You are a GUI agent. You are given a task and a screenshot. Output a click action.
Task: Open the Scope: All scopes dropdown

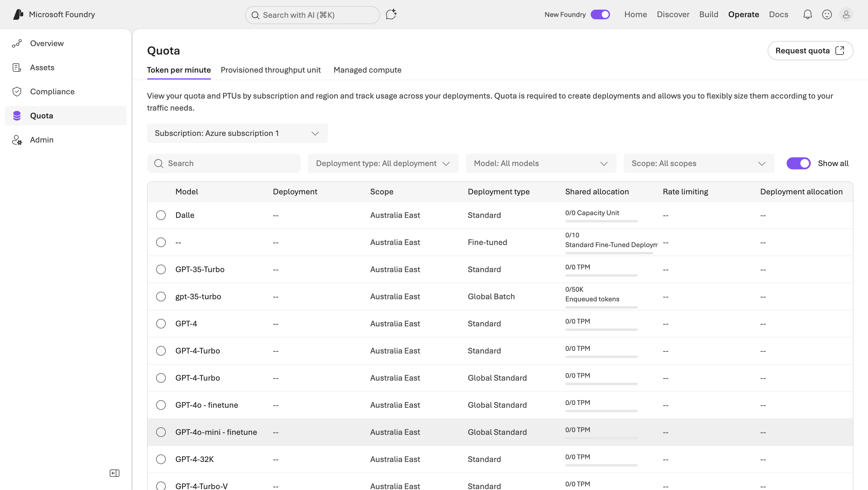[x=699, y=163]
